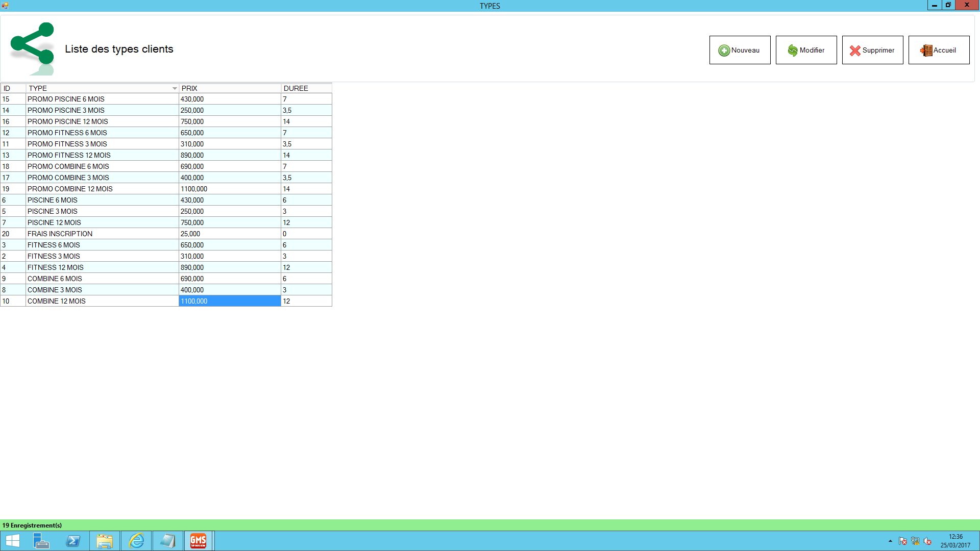
Task: Show hidden tray icons arrow
Action: point(890,541)
